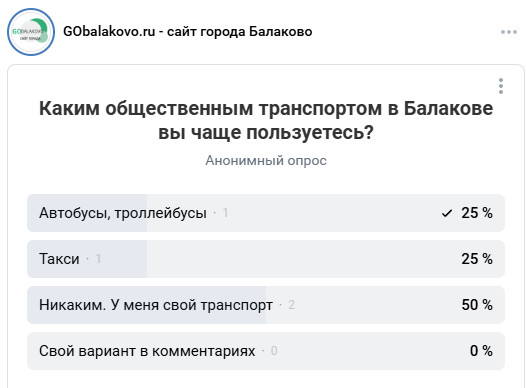
Task: Open GObalakovo.ru community name link
Action: pyautogui.click(x=188, y=32)
